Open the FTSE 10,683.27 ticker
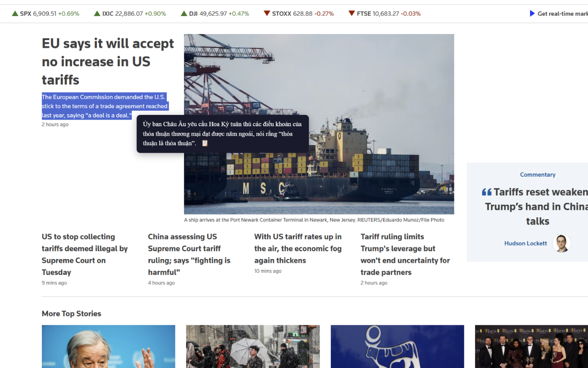Viewport: 588px width, 368px height. pyautogui.click(x=384, y=14)
